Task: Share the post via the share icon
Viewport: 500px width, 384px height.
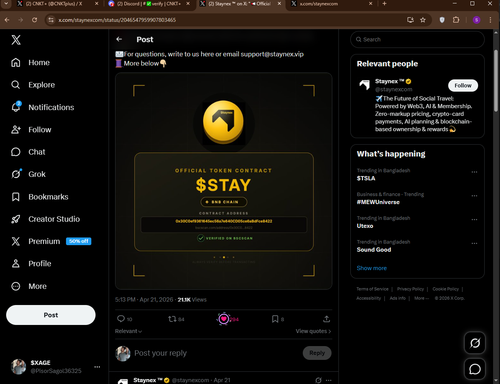Action: click(x=326, y=319)
